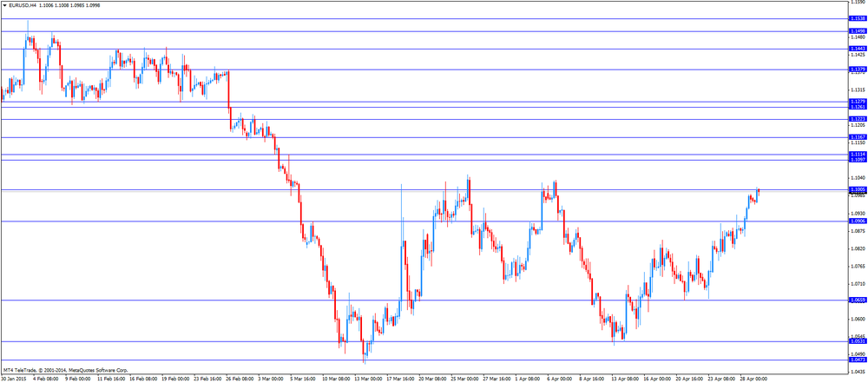Click the triangle arrow beside EURUSD,H4
The image size is (868, 383).
[x=4, y=5]
